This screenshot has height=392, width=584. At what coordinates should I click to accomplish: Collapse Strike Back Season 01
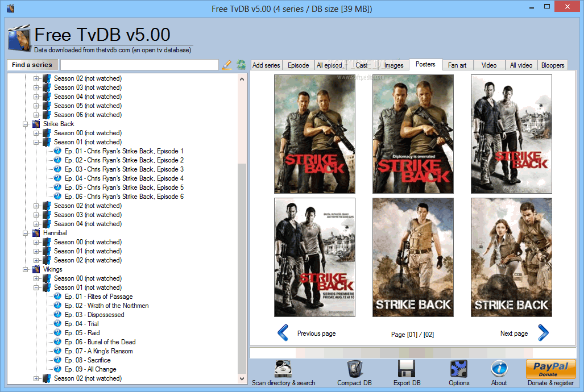click(36, 142)
